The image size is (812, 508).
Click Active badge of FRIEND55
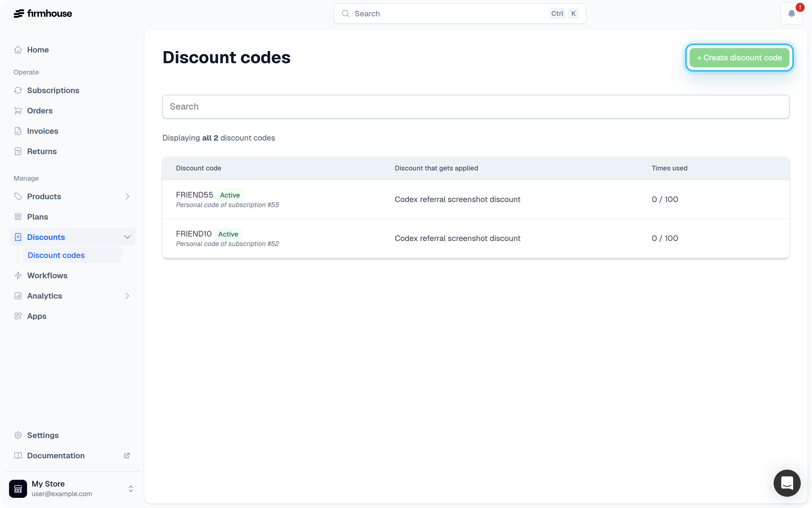(230, 195)
